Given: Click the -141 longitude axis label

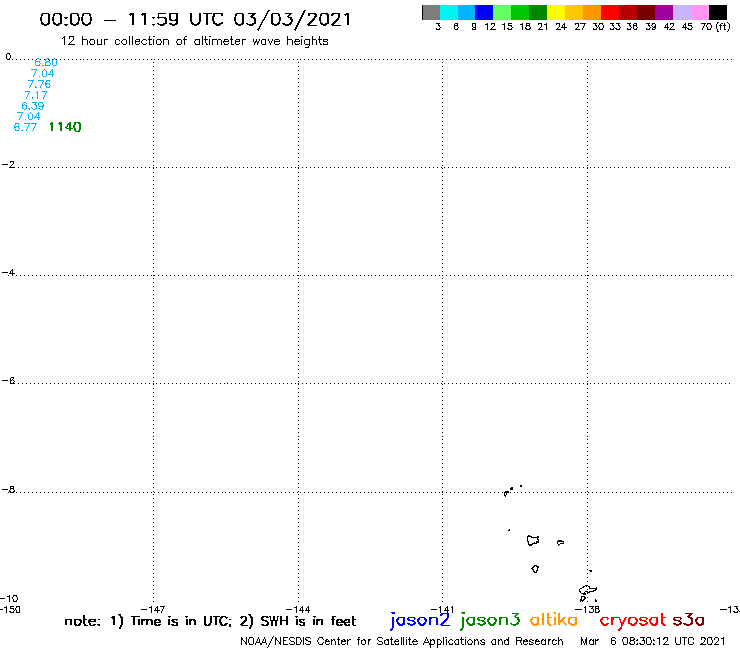Looking at the screenshot, I should tap(442, 609).
